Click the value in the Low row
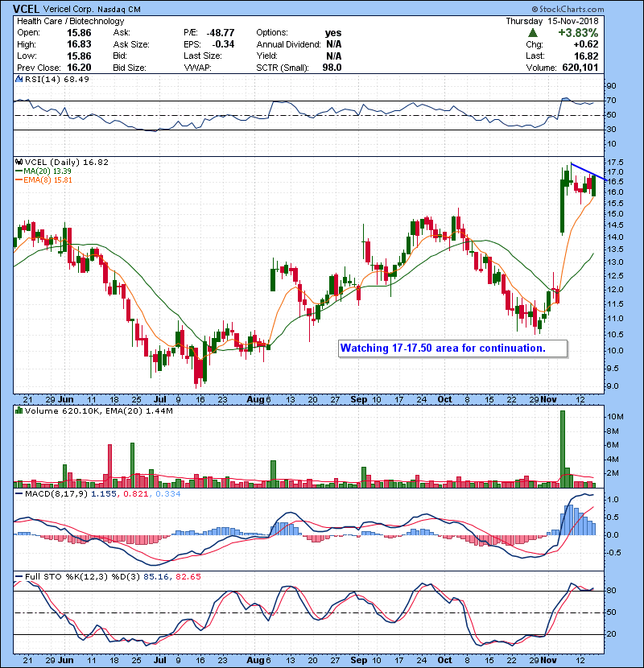Image resolution: width=644 pixels, height=668 pixels. [x=79, y=56]
